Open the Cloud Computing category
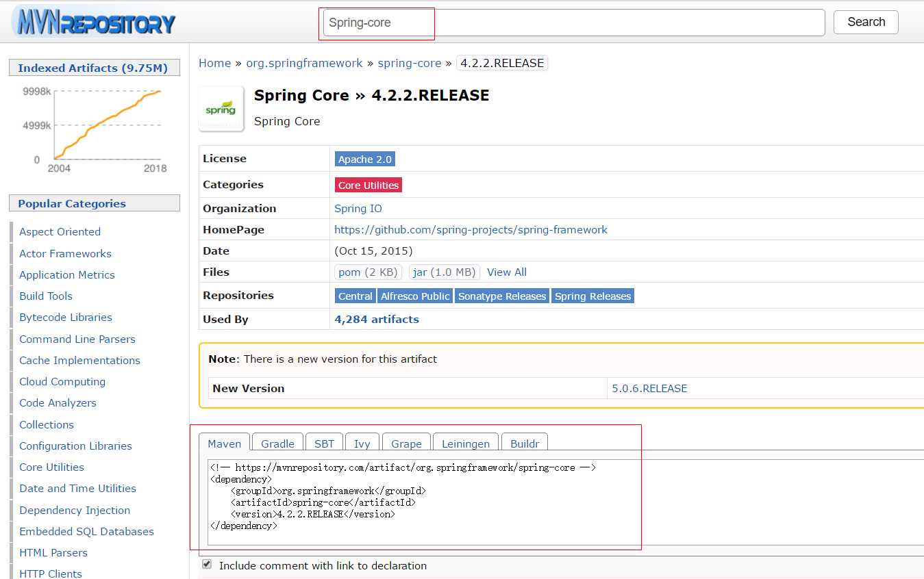 coord(62,382)
